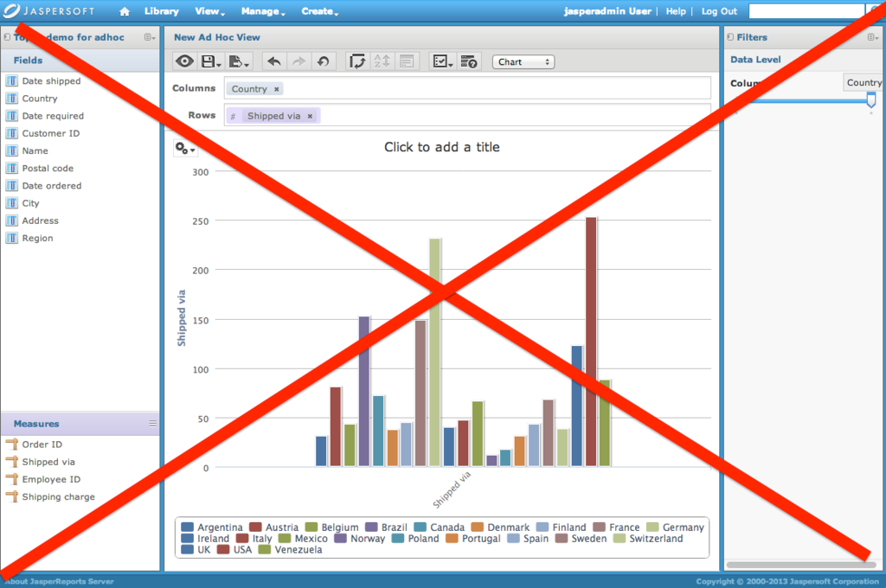Select the Shipped via measure
Screen dimensions: 886x588
(x=48, y=462)
